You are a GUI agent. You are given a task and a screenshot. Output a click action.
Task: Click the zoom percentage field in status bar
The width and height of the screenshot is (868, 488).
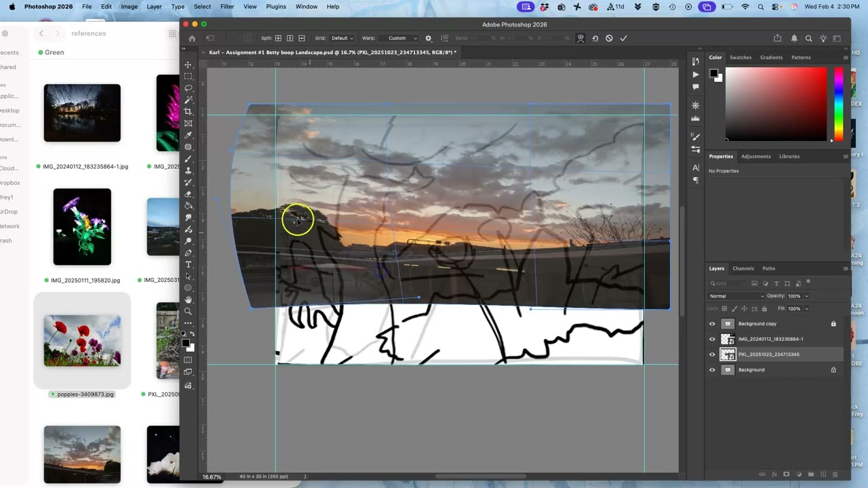[212, 476]
